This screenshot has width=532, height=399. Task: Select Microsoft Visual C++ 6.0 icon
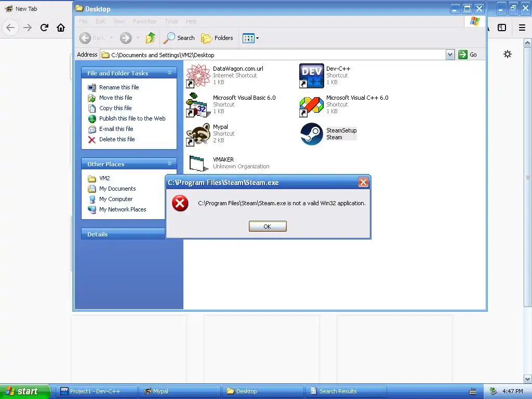[x=312, y=105]
